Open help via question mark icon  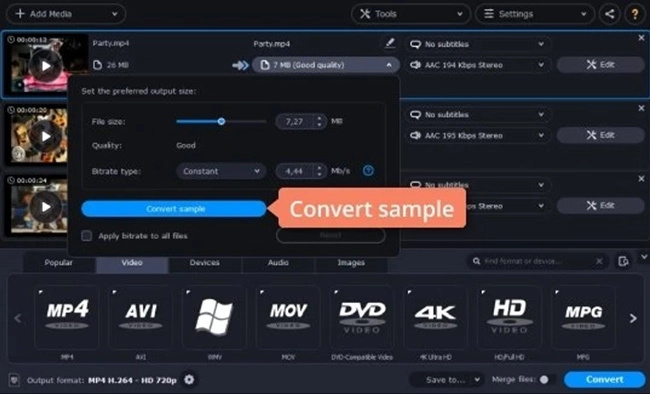point(635,14)
